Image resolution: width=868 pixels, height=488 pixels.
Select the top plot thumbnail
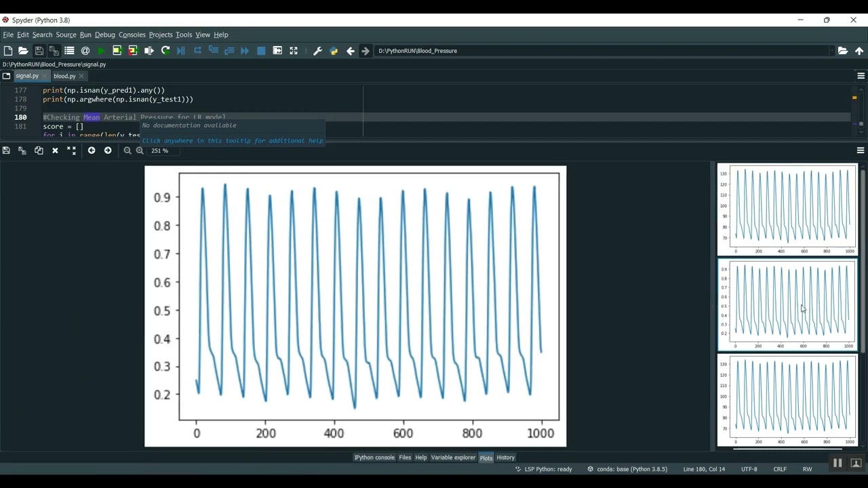tap(787, 209)
